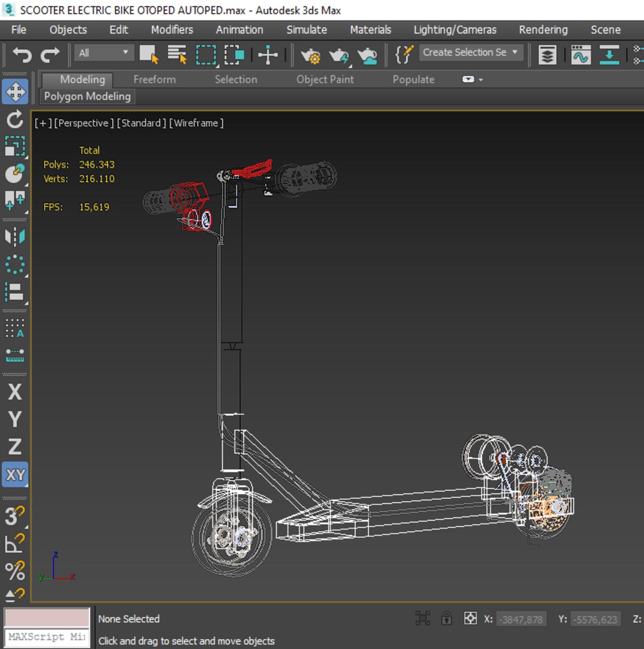Open the Animation menu
This screenshot has height=649, width=644.
coord(239,30)
